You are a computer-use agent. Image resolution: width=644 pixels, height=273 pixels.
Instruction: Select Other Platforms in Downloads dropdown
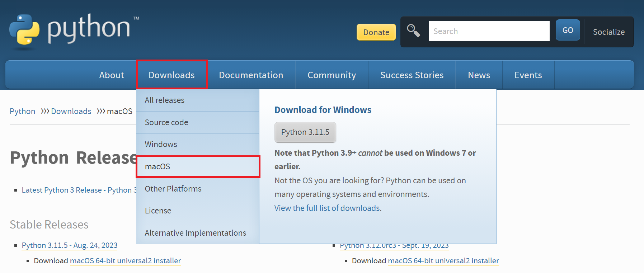pos(198,189)
